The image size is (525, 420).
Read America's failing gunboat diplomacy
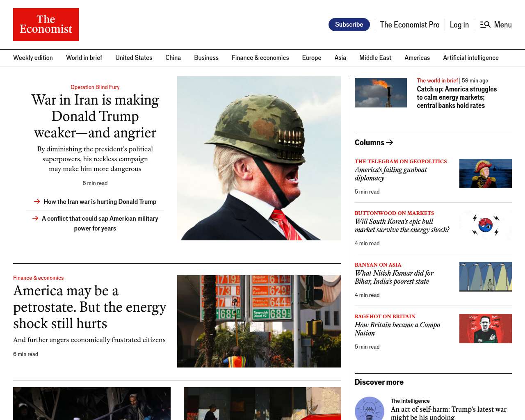(391, 174)
